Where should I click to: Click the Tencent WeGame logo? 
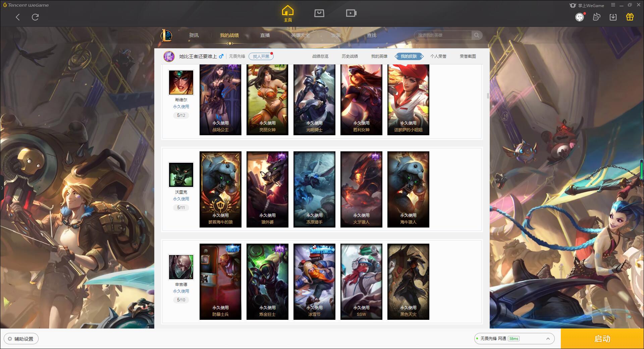click(26, 5)
